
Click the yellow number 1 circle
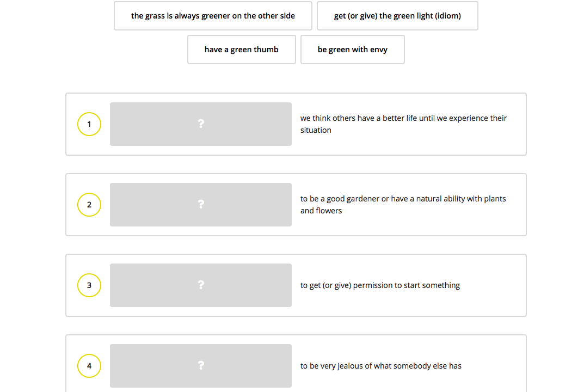tap(89, 124)
